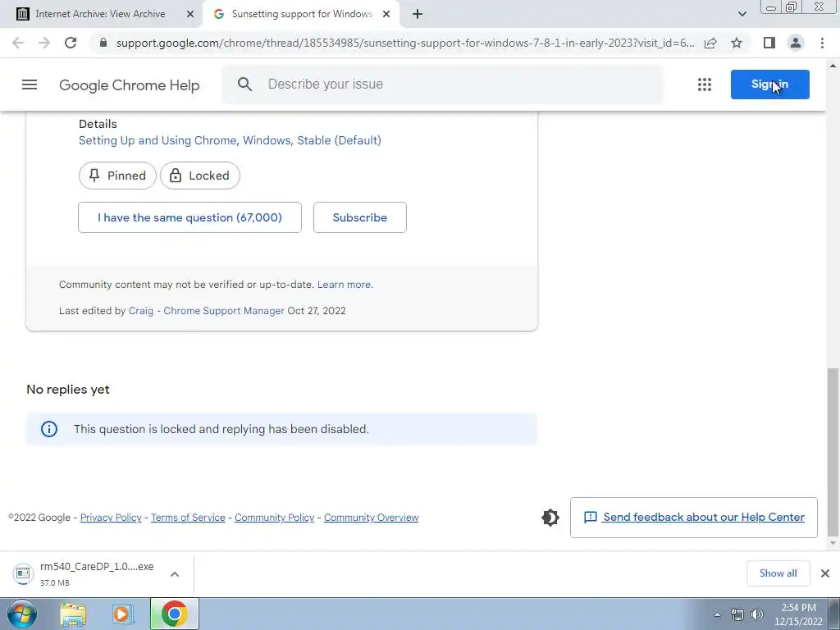Open the Chrome profile avatar

tap(796, 43)
